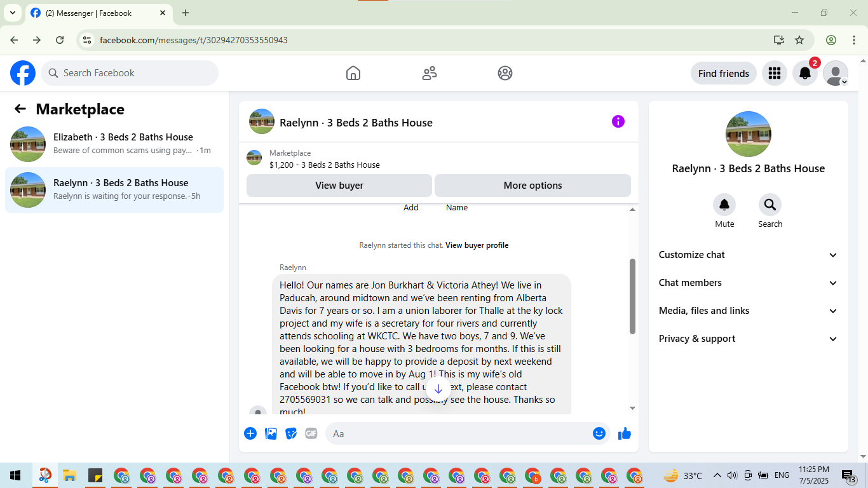The width and height of the screenshot is (868, 488).
Task: Expand Privacy & support section
Action: [749, 339]
